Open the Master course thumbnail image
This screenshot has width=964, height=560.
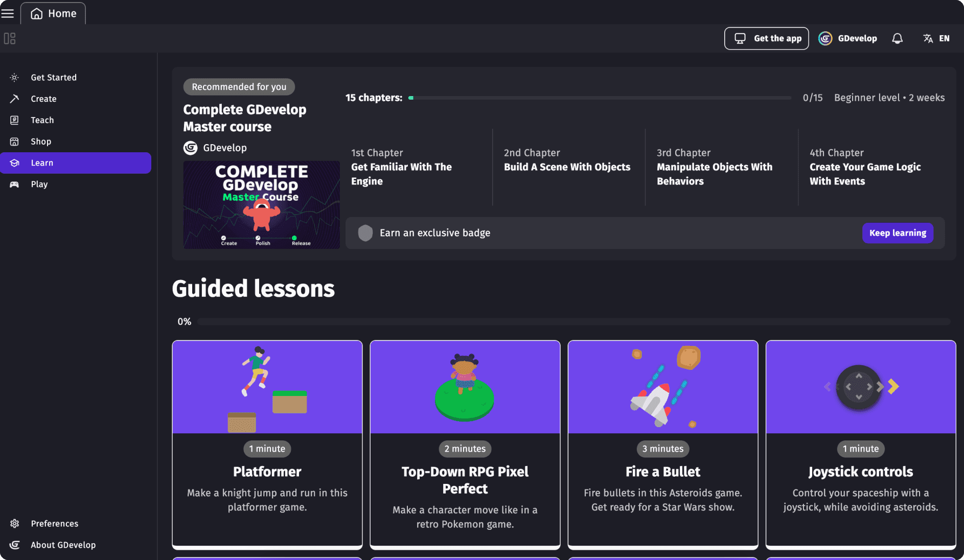[261, 205]
